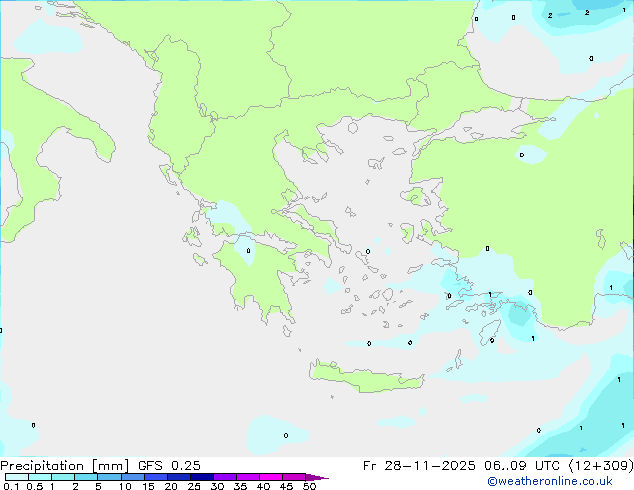
Task: Select the '06..09 UTC' time text
Action: tap(522, 466)
